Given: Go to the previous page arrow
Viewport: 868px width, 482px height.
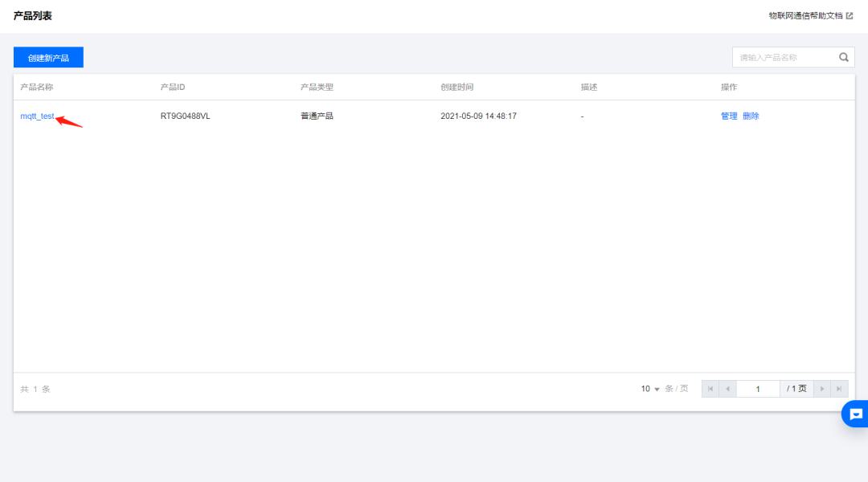Looking at the screenshot, I should pyautogui.click(x=728, y=389).
